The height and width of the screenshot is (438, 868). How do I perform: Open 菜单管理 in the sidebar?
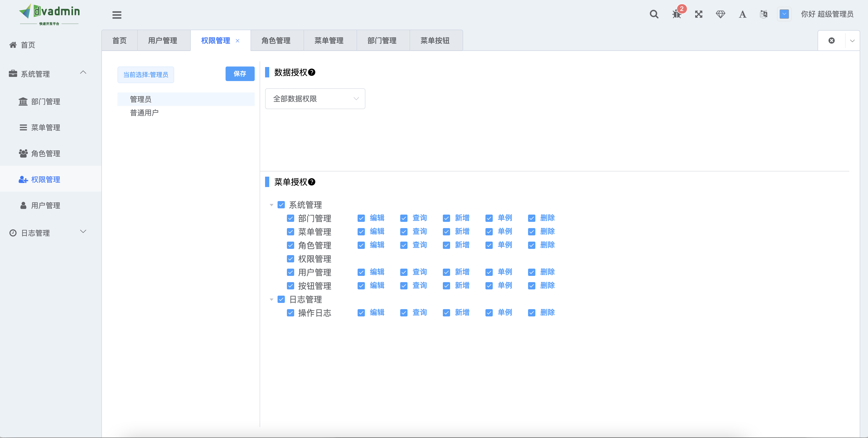[x=45, y=127]
